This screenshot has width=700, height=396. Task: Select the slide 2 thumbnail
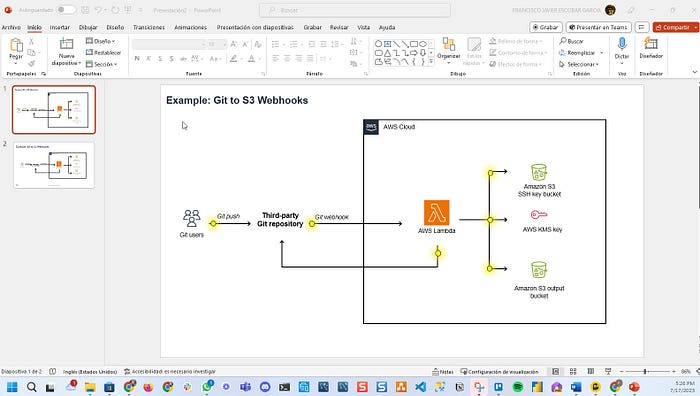(x=54, y=165)
